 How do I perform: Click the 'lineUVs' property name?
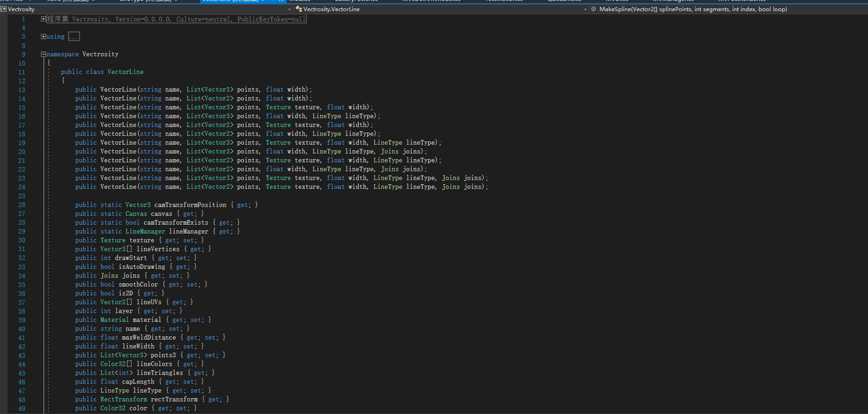149,302
